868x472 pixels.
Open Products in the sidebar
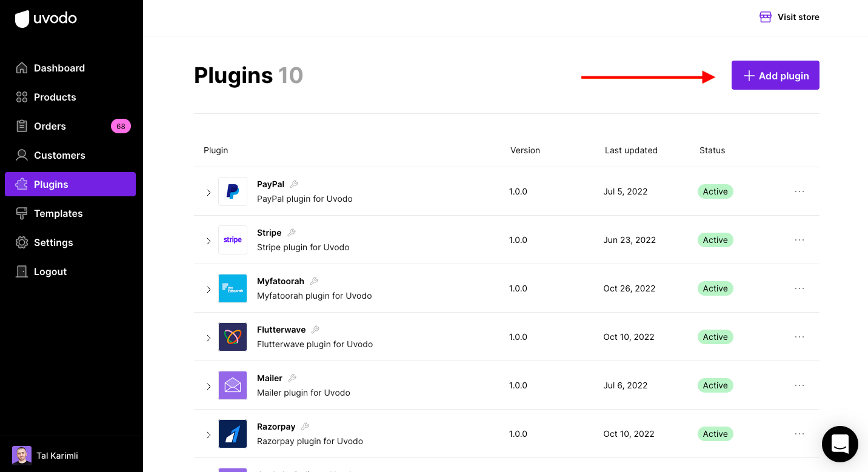click(70, 97)
